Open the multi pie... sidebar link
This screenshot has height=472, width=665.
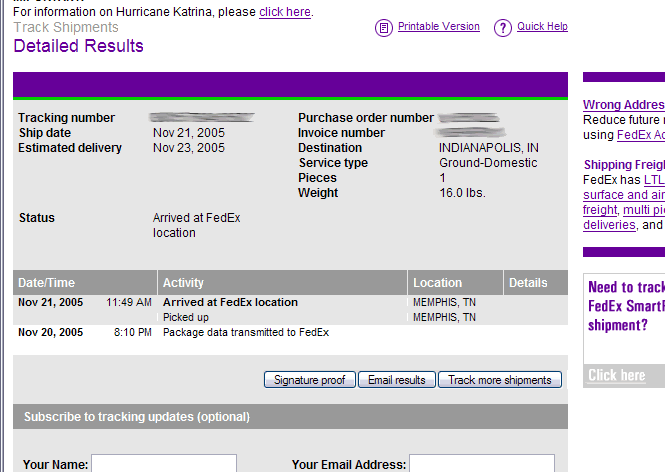(644, 209)
